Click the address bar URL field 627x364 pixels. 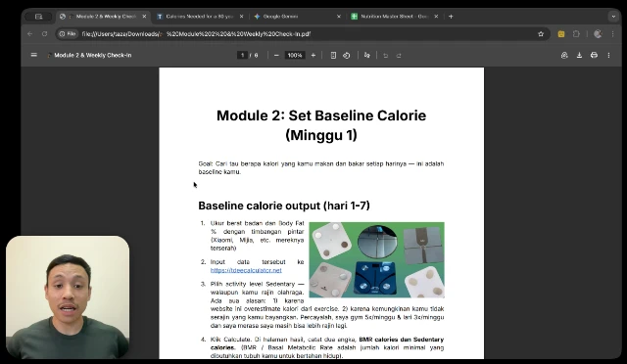click(x=304, y=34)
